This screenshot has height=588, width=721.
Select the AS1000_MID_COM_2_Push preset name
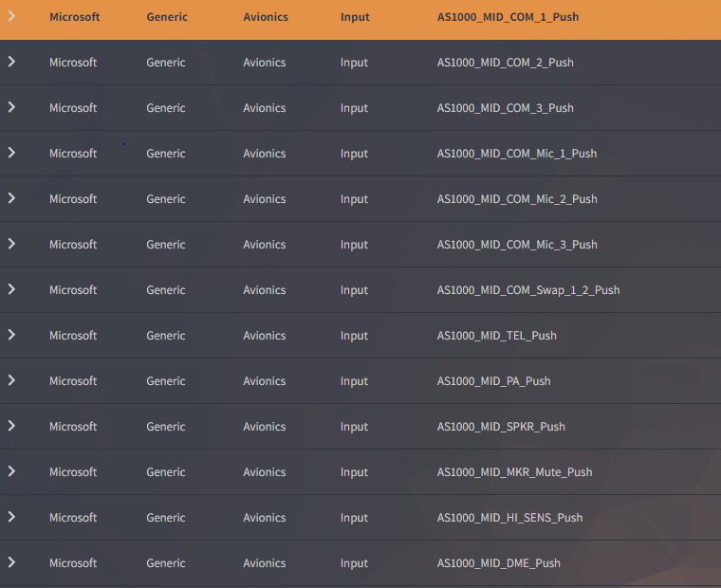pyautogui.click(x=505, y=63)
